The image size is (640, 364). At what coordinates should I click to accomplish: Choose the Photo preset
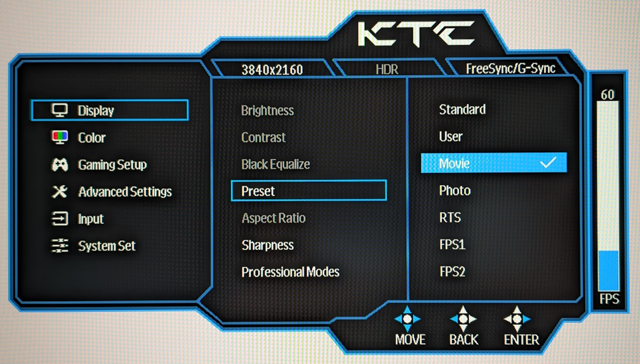tap(455, 190)
